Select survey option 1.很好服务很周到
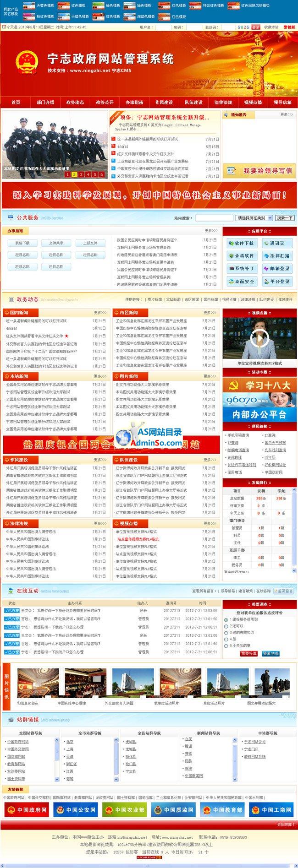298x868 pixels. (226, 619)
